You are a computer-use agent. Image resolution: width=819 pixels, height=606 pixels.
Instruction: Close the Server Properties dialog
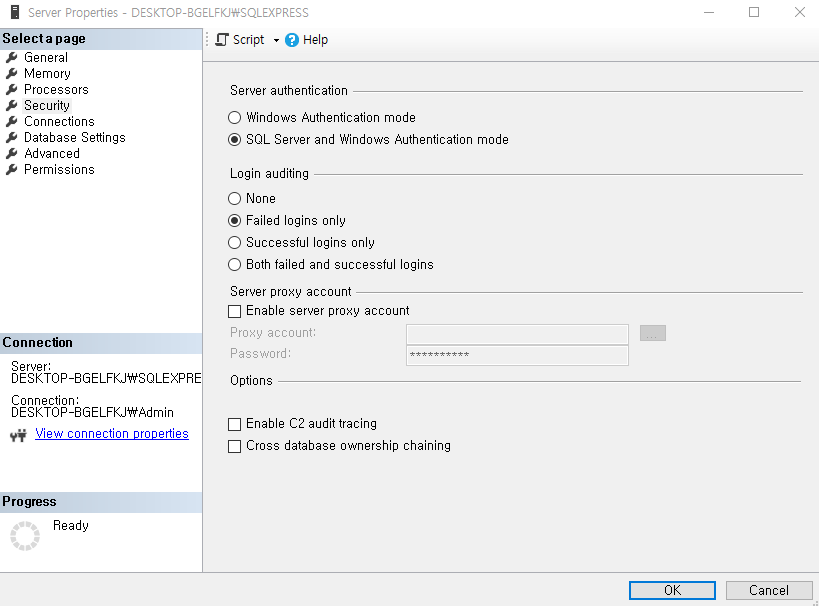[799, 12]
